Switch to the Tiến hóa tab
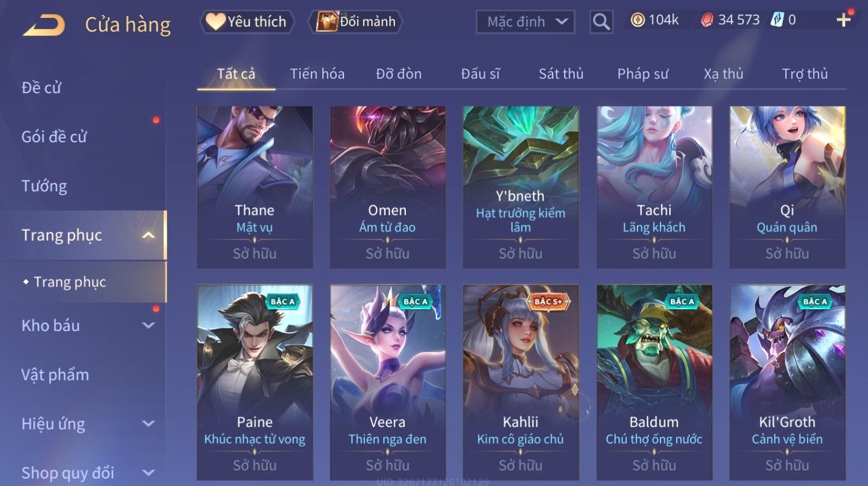This screenshot has width=868, height=486. point(317,74)
